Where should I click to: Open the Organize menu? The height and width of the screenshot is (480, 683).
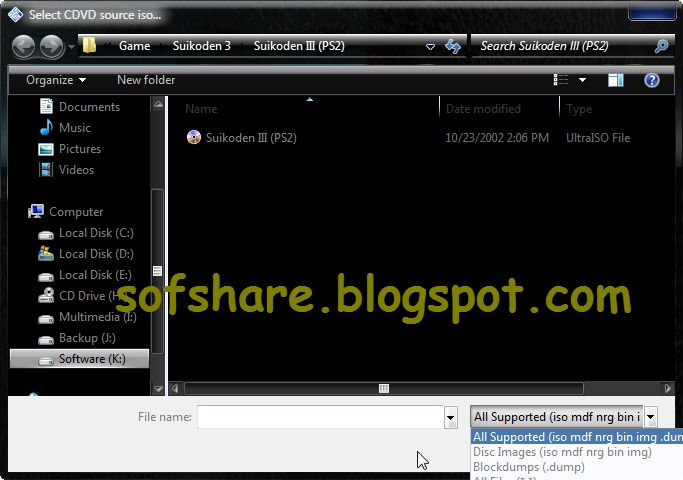(56, 80)
